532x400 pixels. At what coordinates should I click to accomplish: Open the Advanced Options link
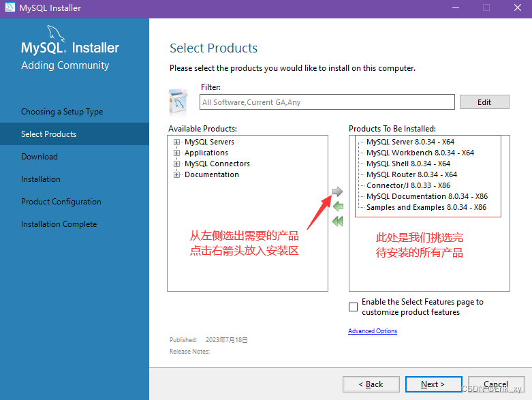pos(373,330)
